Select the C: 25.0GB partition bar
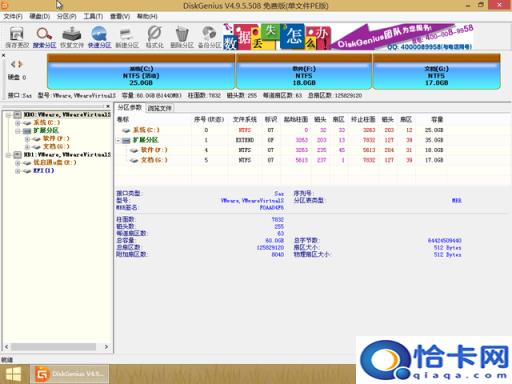 141,71
